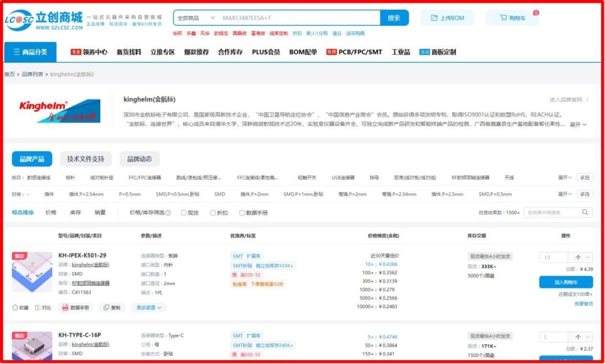605x364 pixels.
Task: Expand the 类目 filter row
Action: point(565,178)
